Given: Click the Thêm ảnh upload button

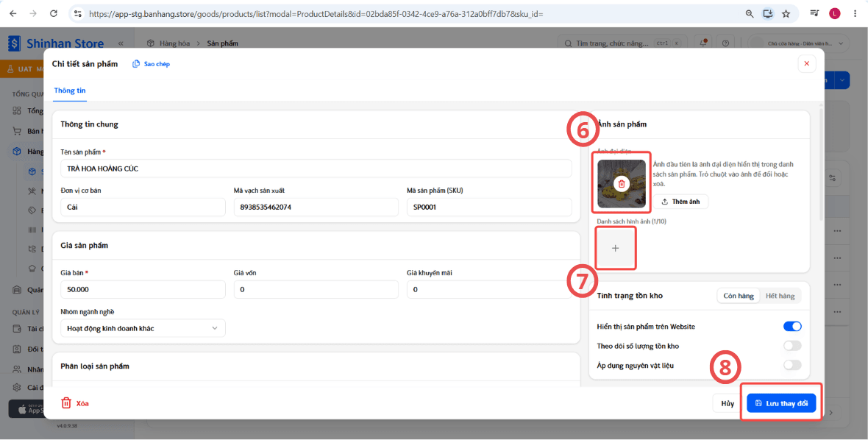Looking at the screenshot, I should tap(680, 202).
